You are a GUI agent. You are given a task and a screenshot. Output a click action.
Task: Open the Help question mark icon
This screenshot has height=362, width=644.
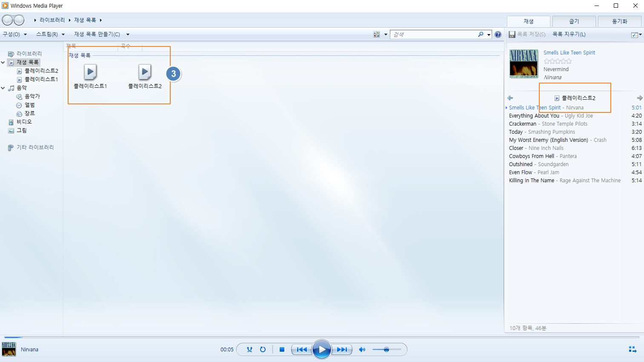tap(498, 34)
